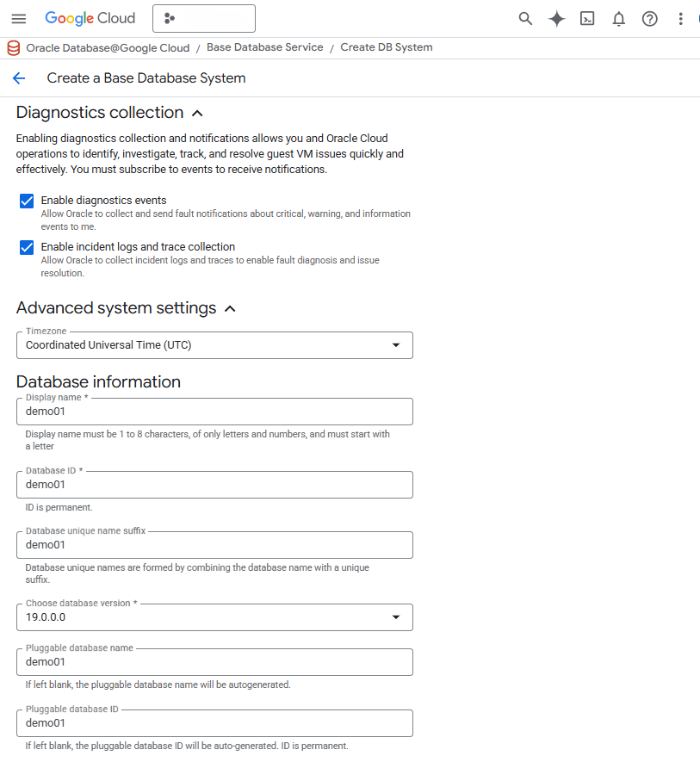The image size is (700, 762).
Task: Open the Timezone dropdown
Action: click(x=215, y=345)
